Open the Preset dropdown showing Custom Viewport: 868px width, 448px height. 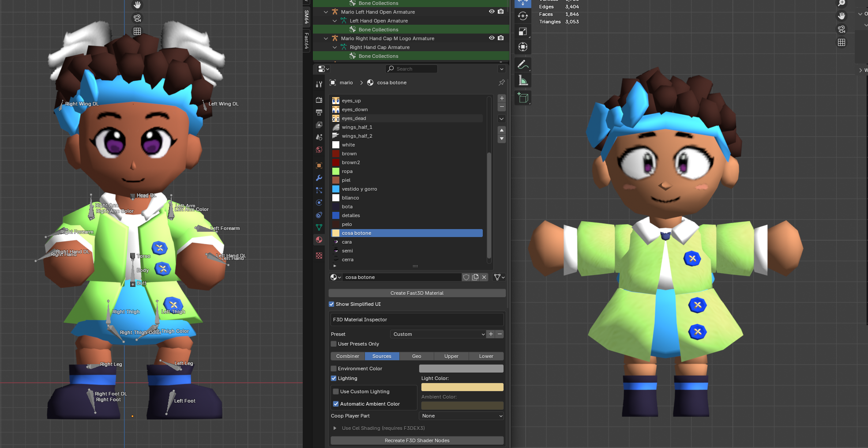click(438, 334)
